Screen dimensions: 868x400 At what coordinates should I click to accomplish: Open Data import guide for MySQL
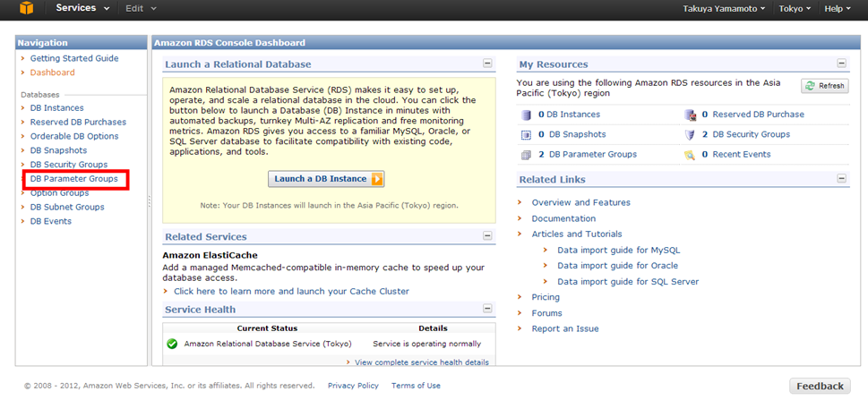[619, 250]
